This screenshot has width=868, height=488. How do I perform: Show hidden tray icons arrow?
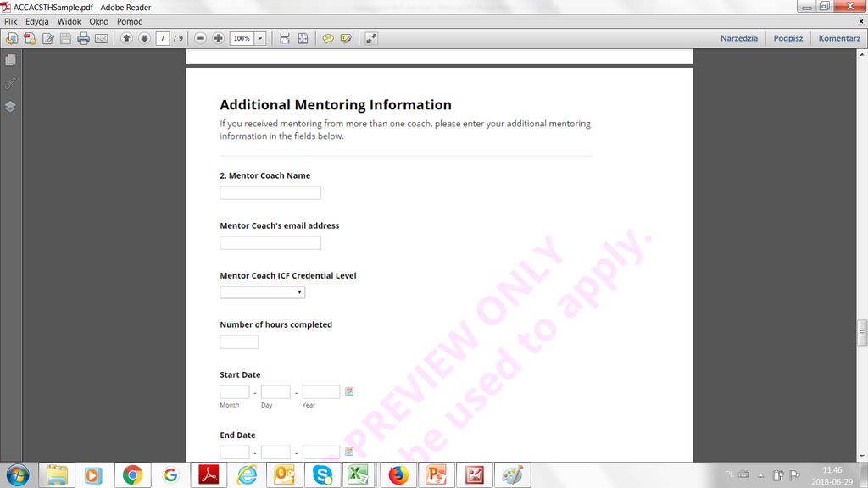(x=761, y=475)
